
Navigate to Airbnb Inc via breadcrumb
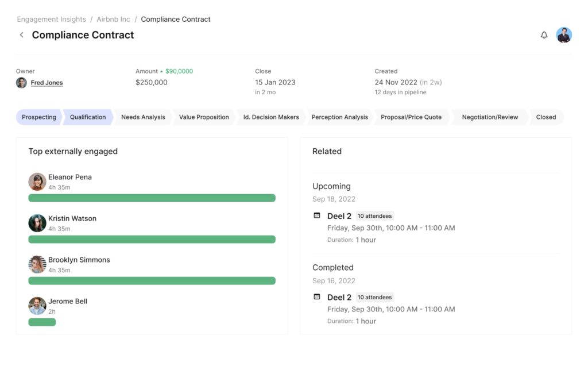click(x=113, y=19)
